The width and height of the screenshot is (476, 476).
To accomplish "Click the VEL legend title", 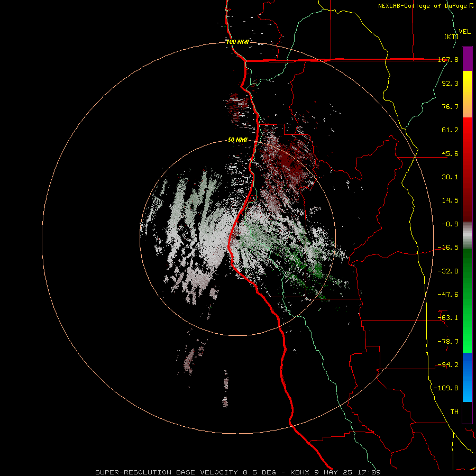I will pyautogui.click(x=464, y=31).
